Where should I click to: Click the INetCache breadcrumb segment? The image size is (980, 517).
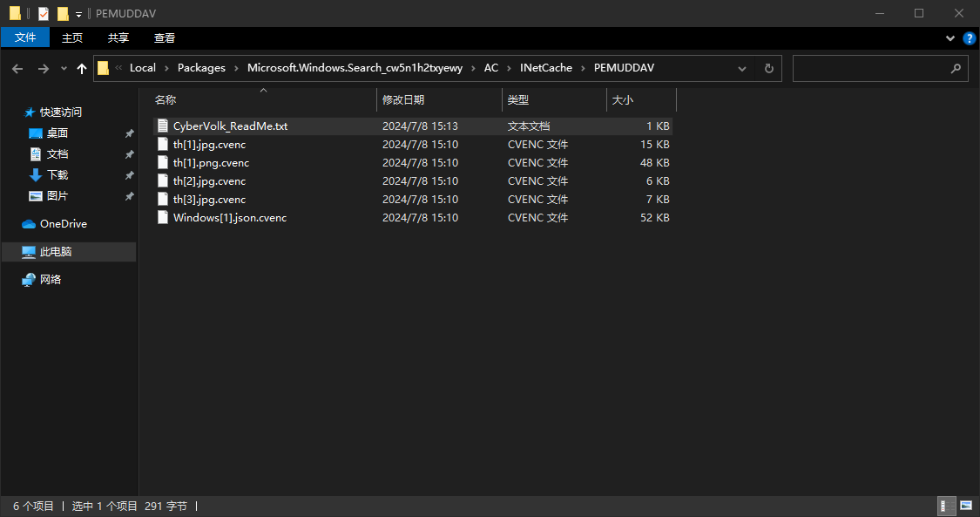pyautogui.click(x=545, y=67)
